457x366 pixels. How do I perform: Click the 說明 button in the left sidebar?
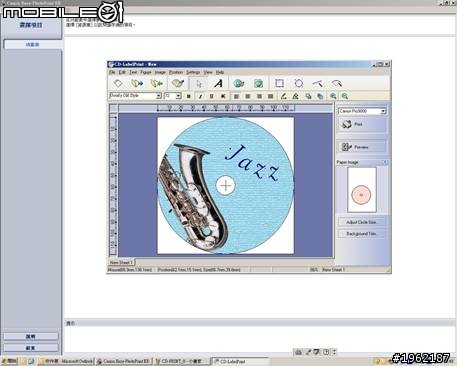[31, 336]
